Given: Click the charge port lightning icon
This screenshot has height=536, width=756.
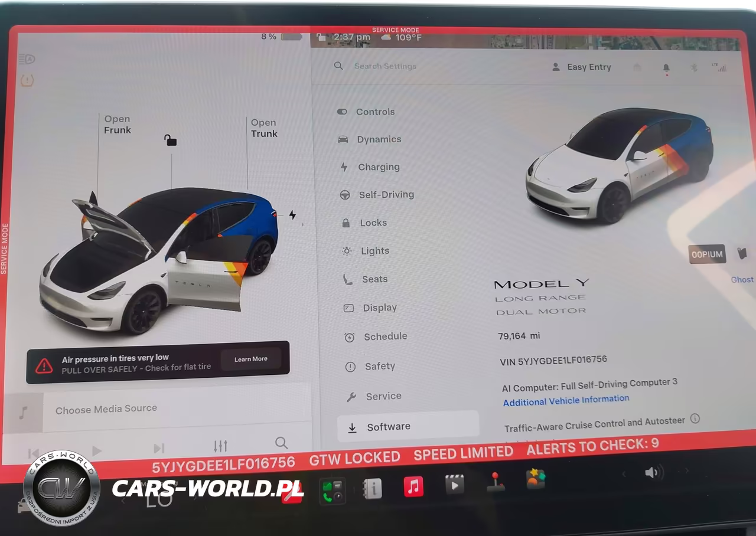Looking at the screenshot, I should tap(292, 215).
